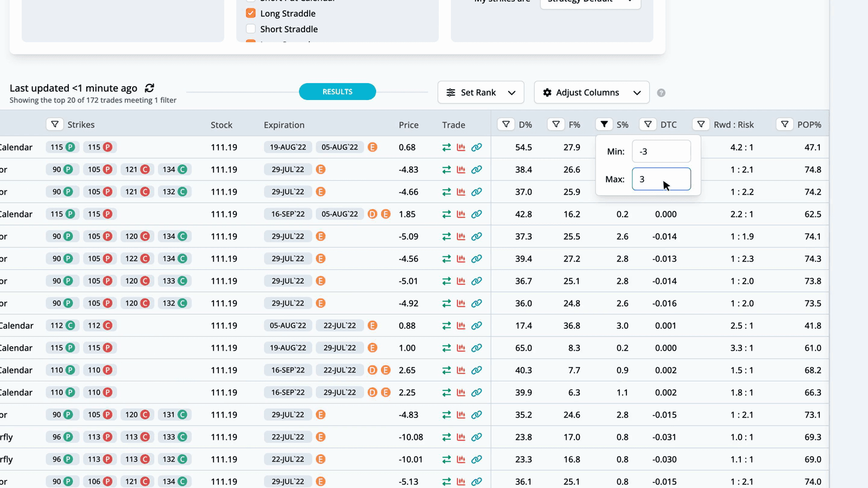Click 05-AUG`22 expiration in 0.88 price row
868x488 pixels.
(x=287, y=325)
